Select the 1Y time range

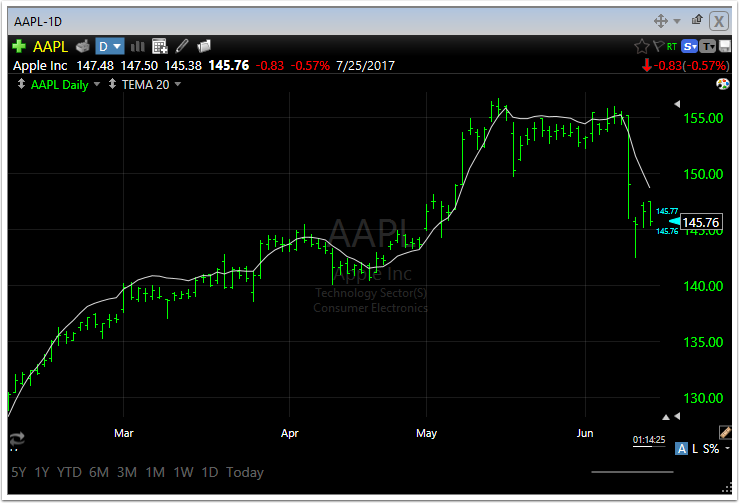(42, 472)
